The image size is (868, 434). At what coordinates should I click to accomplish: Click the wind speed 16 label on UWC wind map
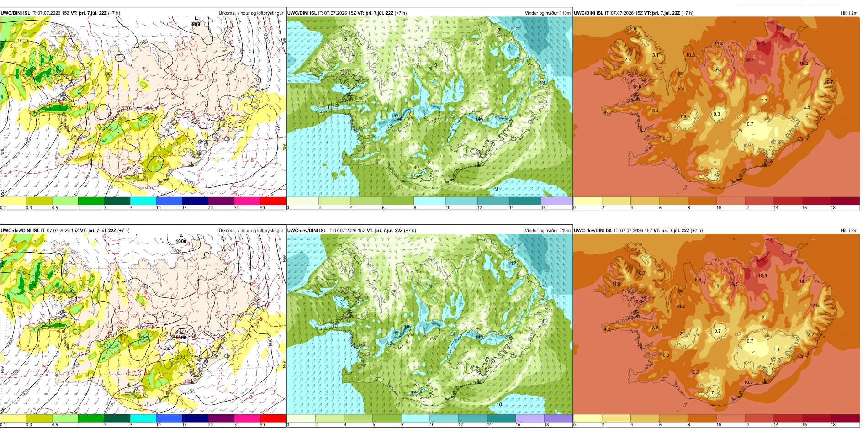(x=400, y=119)
